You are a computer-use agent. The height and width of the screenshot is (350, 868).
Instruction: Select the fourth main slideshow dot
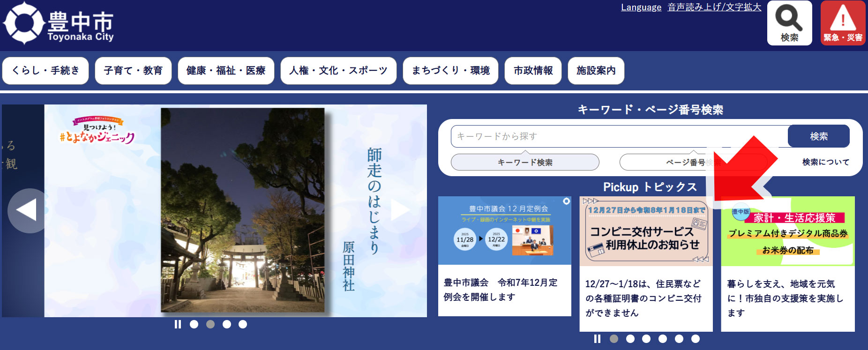pos(243,324)
